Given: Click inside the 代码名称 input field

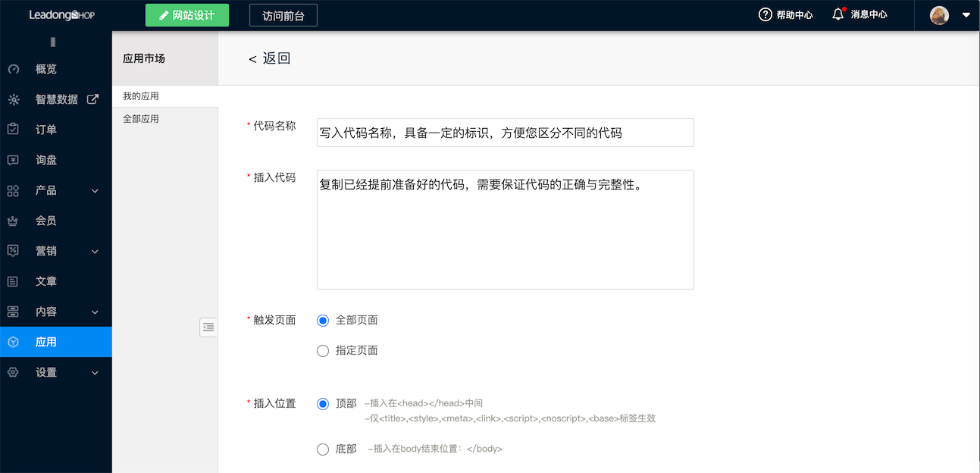Looking at the screenshot, I should [x=505, y=132].
